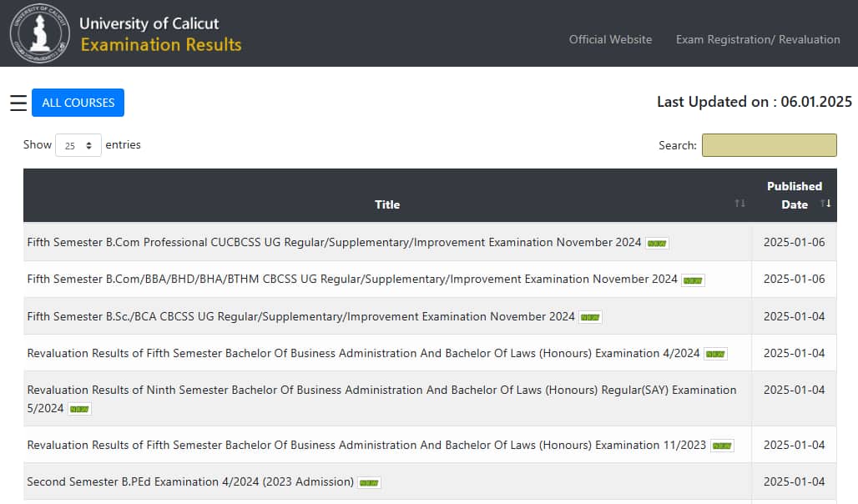Open Fifth Semester B.Sc./BCA CBCSS result
The height and width of the screenshot is (504, 858).
[x=300, y=316]
